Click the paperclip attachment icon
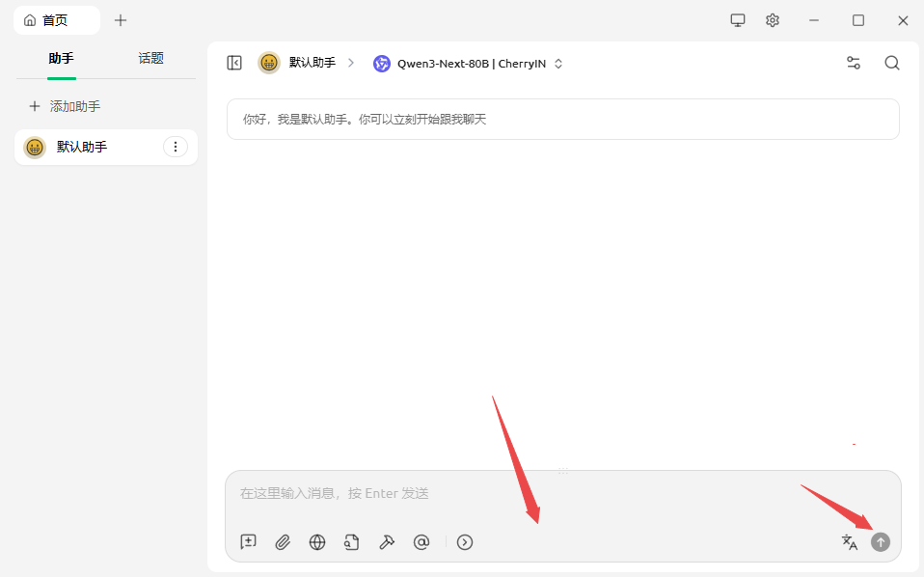The width and height of the screenshot is (924, 577). (x=283, y=542)
